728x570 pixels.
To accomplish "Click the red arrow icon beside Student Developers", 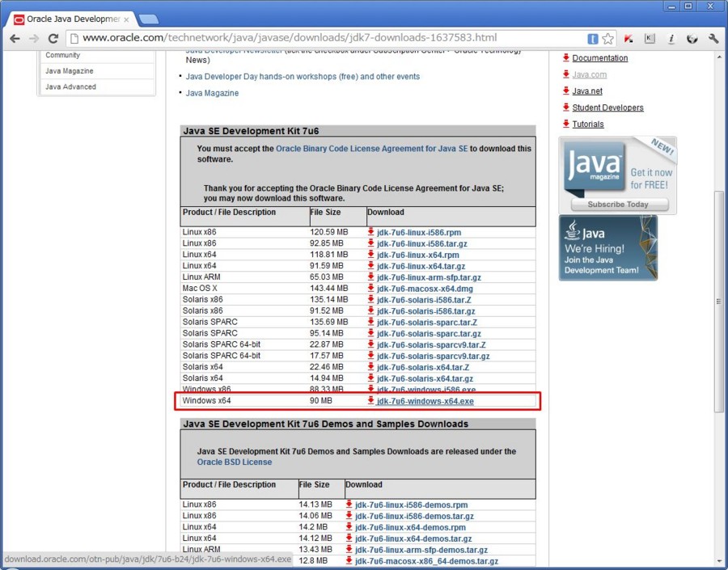I will (566, 108).
